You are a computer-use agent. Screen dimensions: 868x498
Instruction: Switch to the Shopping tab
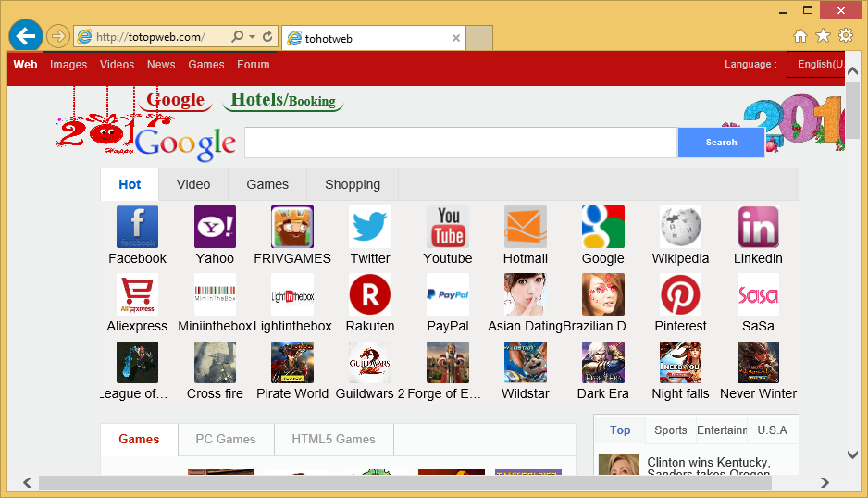click(353, 184)
